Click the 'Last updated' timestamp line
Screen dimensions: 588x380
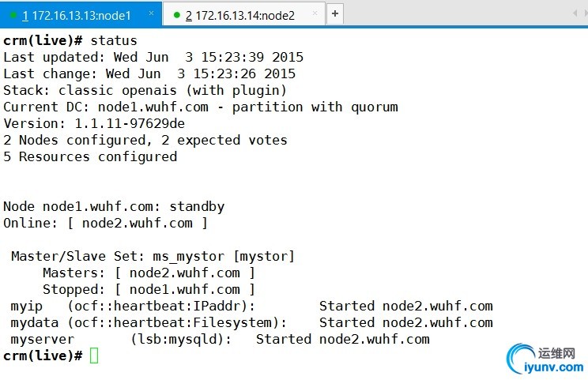153,57
